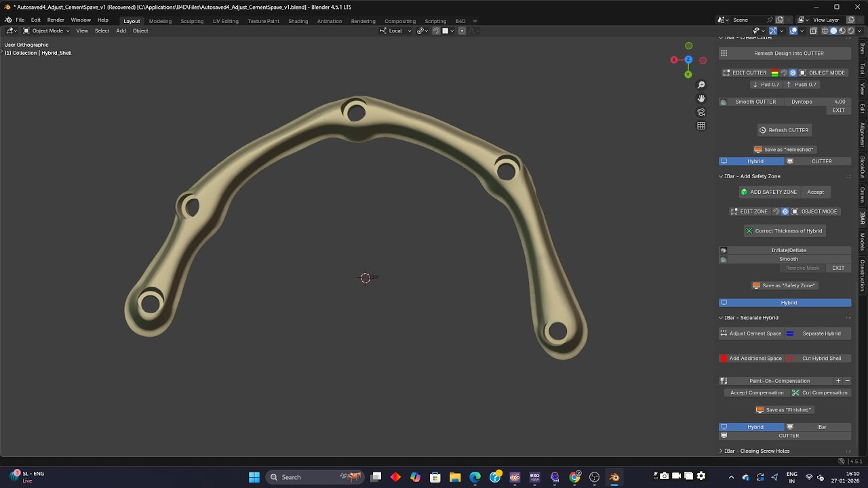Click the blue brush icon next to EDIT CUTTER
Screen dimensions: 868x488
[x=793, y=73]
